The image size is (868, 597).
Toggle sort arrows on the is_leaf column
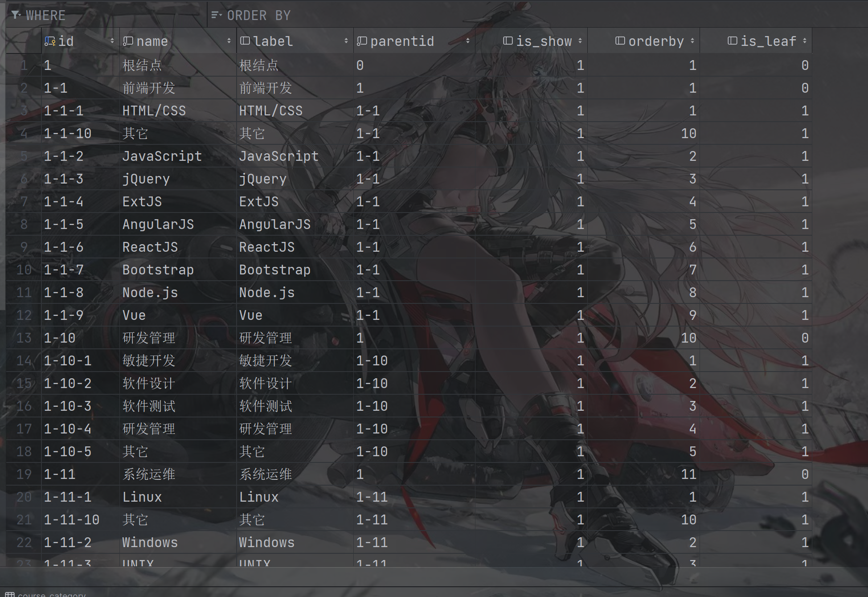click(804, 41)
